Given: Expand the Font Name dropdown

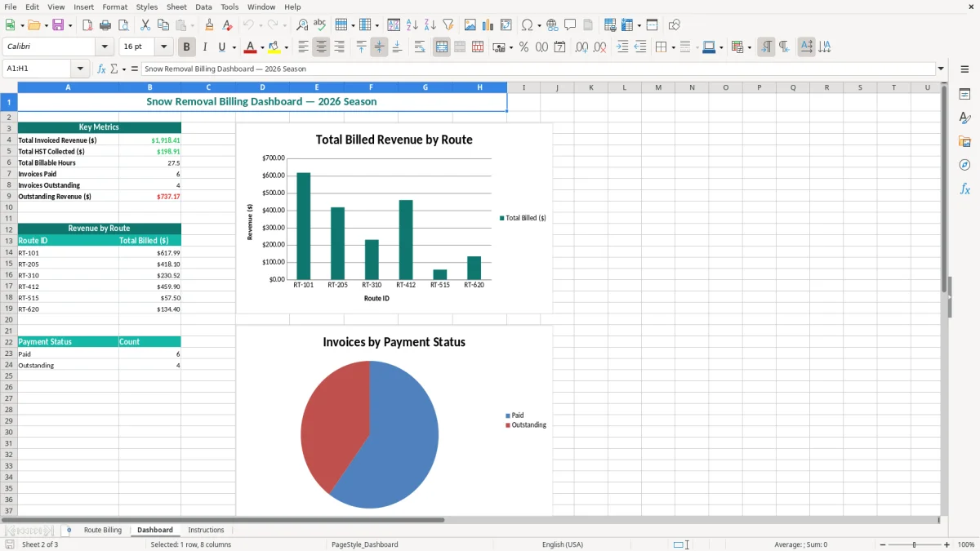Looking at the screenshot, I should click(105, 47).
